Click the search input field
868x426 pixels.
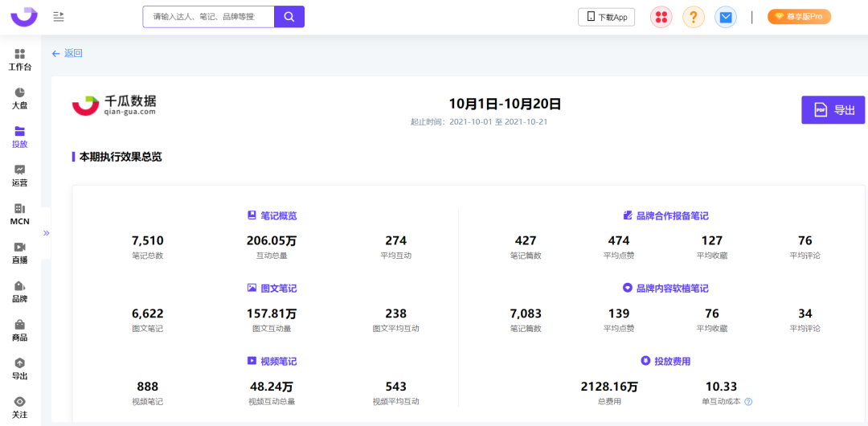(x=208, y=17)
